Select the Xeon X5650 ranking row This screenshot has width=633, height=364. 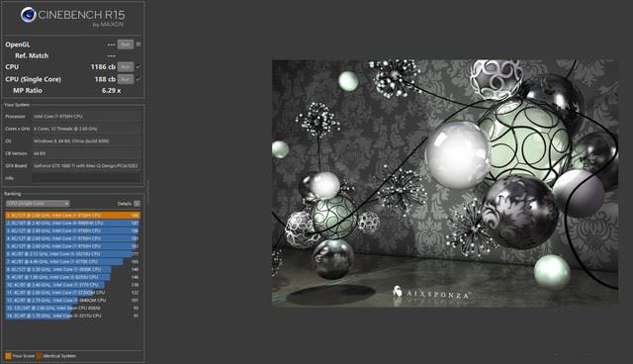click(72, 308)
